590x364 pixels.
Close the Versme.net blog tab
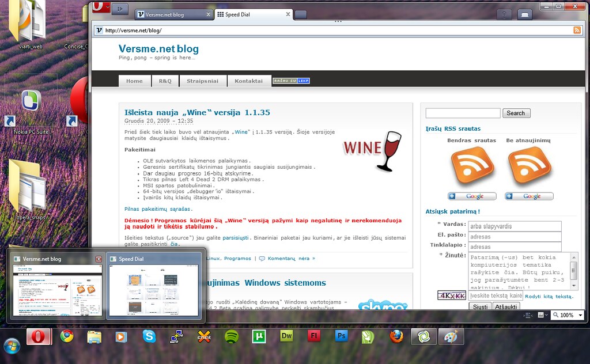click(x=208, y=14)
